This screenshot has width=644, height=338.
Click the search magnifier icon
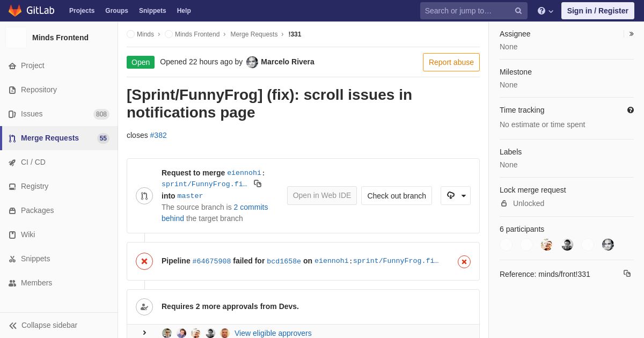518,11
